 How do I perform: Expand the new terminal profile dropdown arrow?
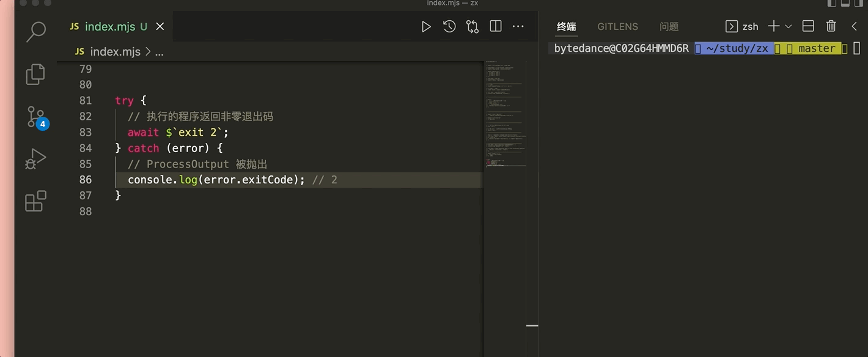(789, 27)
